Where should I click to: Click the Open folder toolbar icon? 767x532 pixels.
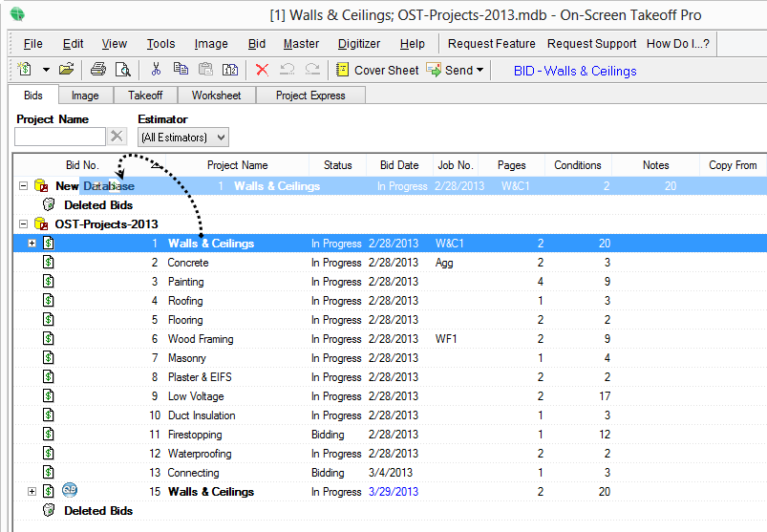(x=66, y=70)
